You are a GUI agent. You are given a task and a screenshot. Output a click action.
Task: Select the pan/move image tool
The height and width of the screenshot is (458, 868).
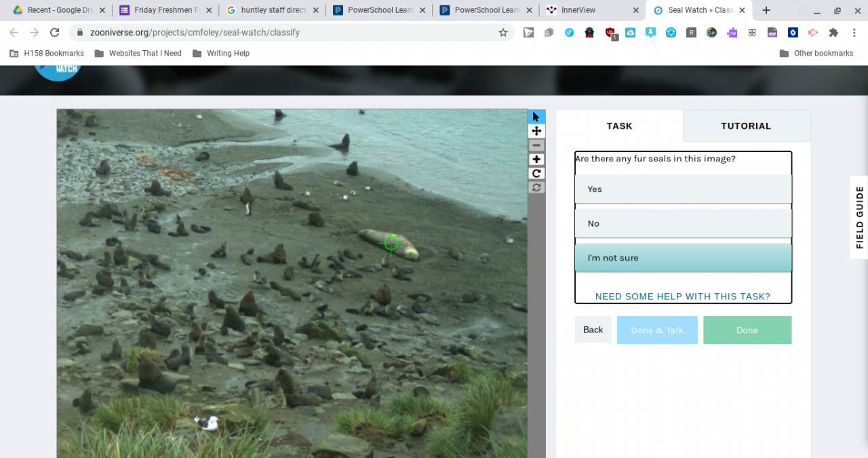[x=536, y=131]
